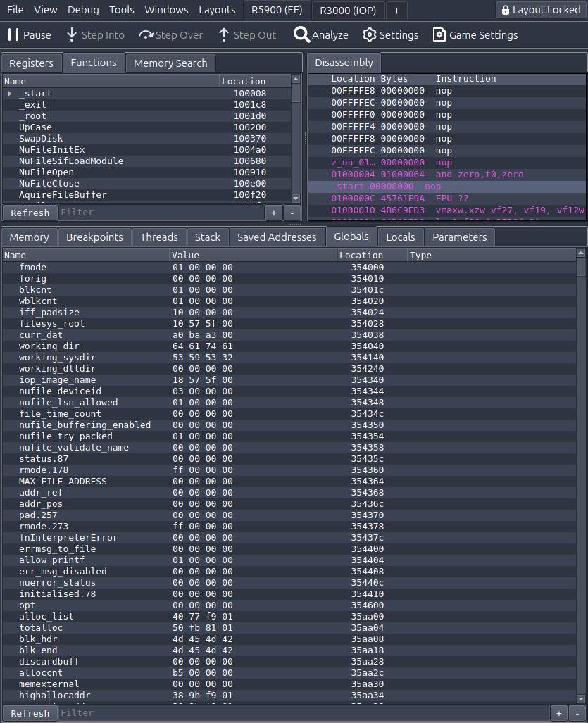The width and height of the screenshot is (588, 723).
Task: Open Game Settings from the toolbar
Action: pos(475,35)
